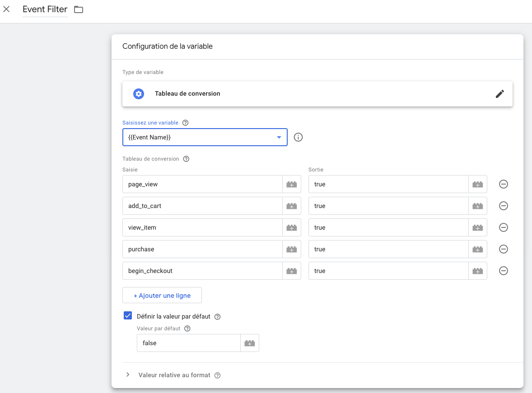Click Ajouter une ligne button

tap(162, 296)
